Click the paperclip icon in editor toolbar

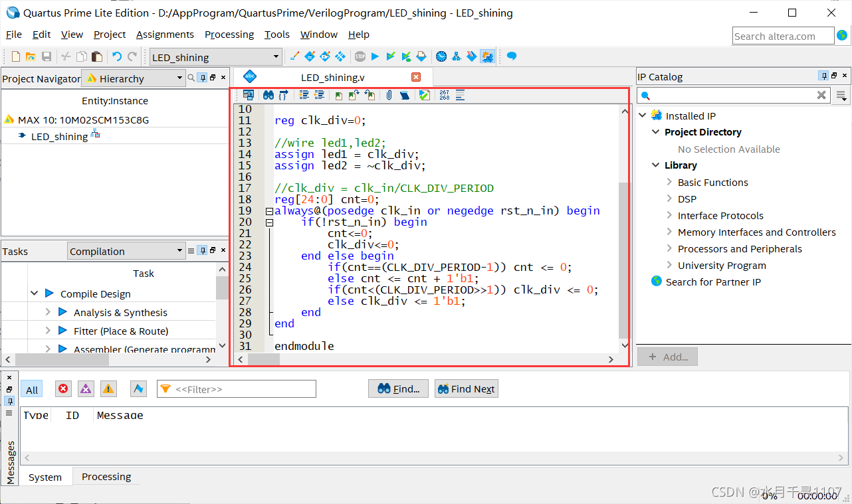pyautogui.click(x=389, y=95)
